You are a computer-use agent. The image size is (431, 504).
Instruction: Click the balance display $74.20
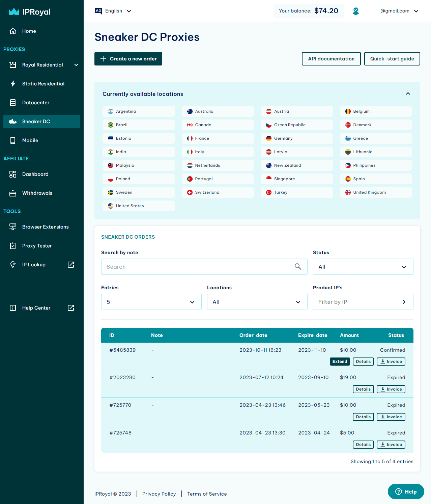[x=309, y=11]
